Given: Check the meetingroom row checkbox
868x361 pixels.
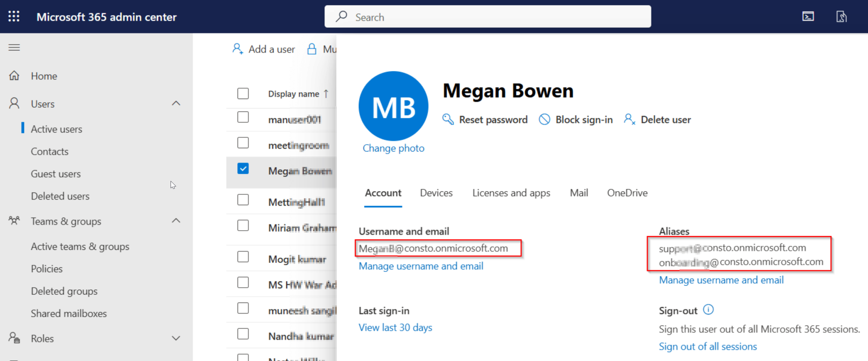Looking at the screenshot, I should coord(243,143).
